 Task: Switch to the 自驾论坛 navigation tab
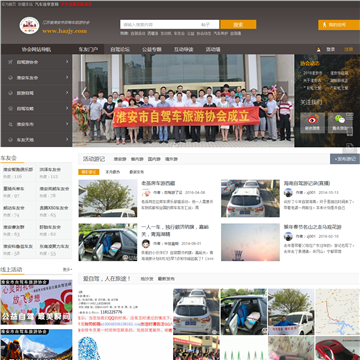(120, 49)
